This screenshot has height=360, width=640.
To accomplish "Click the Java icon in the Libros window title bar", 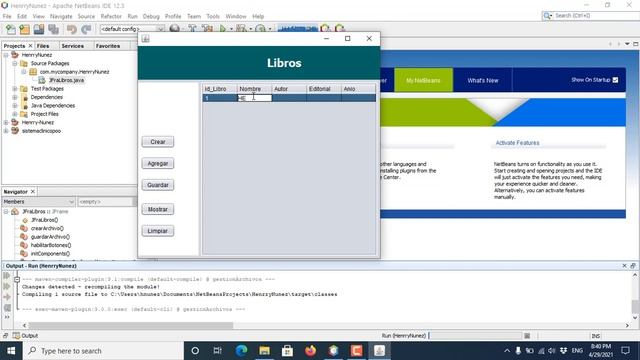I will click(145, 39).
